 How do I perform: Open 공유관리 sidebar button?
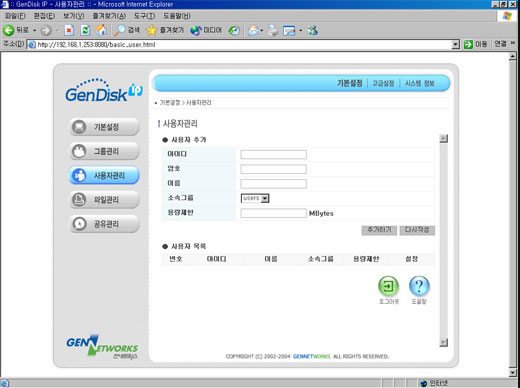pyautogui.click(x=104, y=224)
